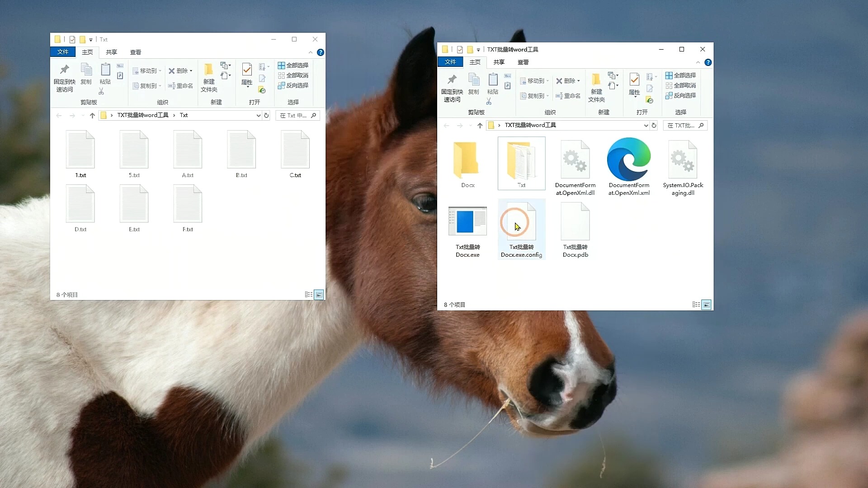The width and height of the screenshot is (868, 488).
Task: Click 重命名 in Txt window ribbon
Action: [180, 86]
